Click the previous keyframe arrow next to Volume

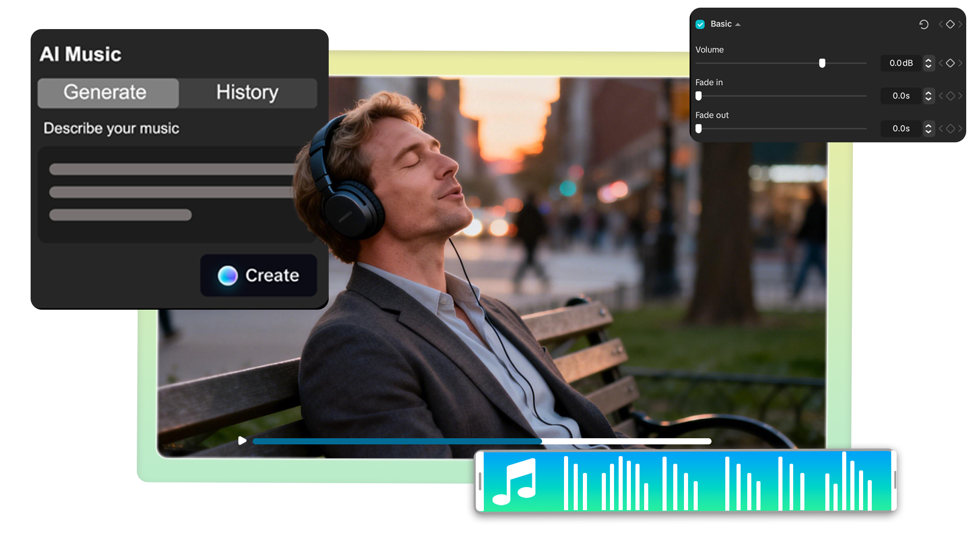pyautogui.click(x=941, y=63)
